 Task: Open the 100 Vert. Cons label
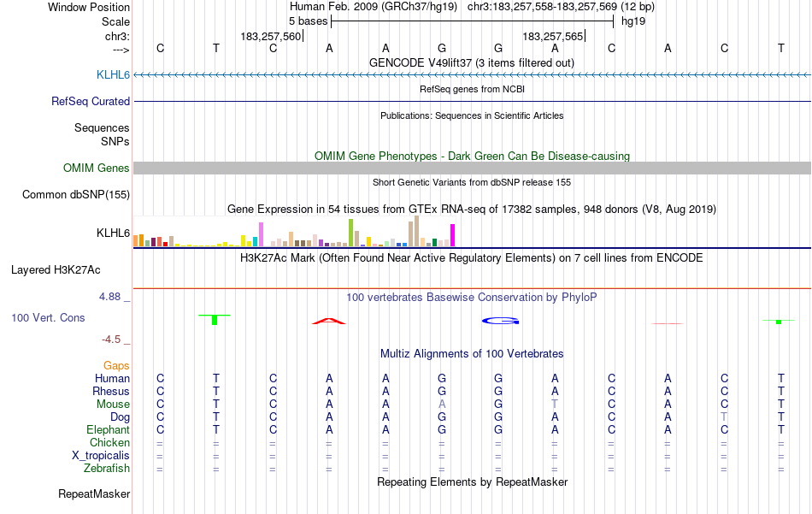(x=48, y=317)
